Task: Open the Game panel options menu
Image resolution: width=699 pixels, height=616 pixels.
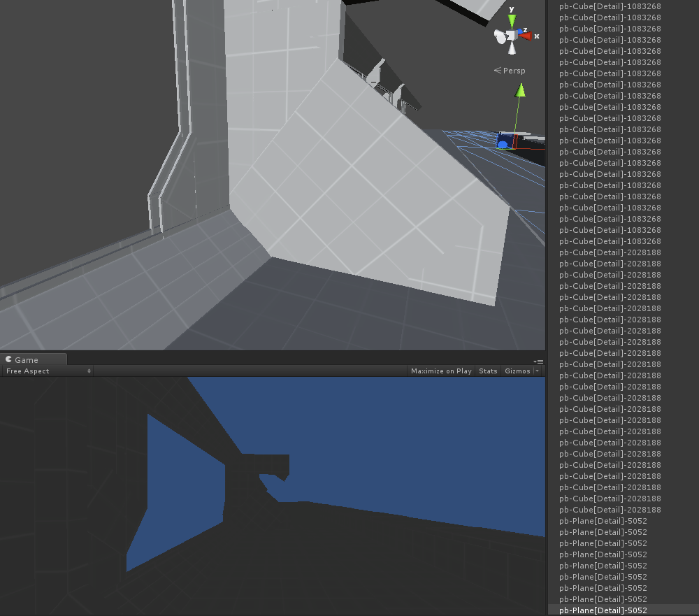Action: (539, 361)
